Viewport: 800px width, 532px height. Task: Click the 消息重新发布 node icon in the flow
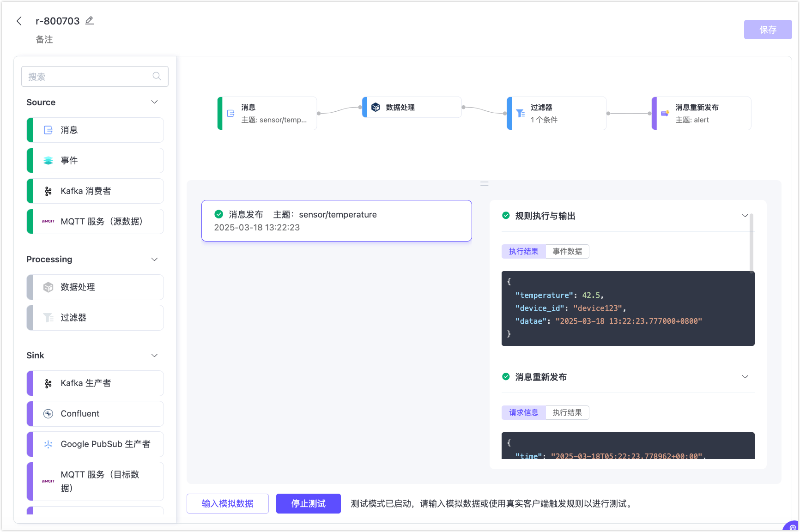click(x=665, y=114)
